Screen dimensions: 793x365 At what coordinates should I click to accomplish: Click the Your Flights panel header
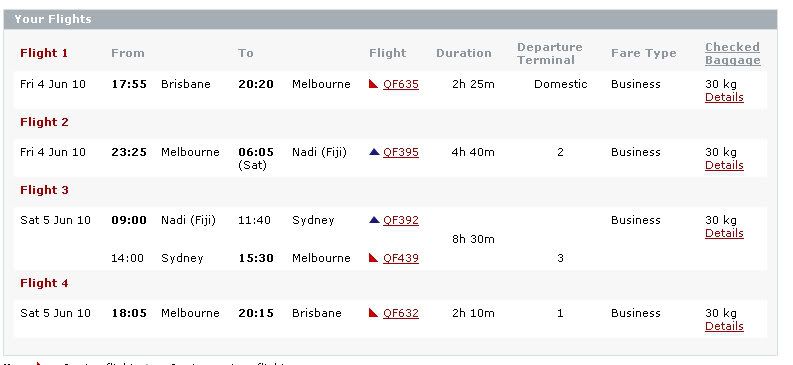pos(390,19)
